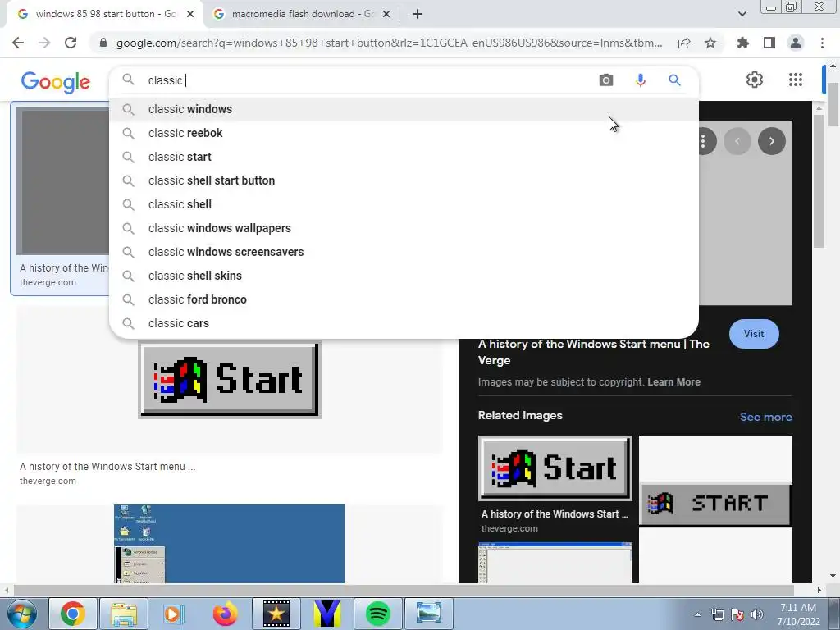Image resolution: width=840 pixels, height=630 pixels.
Task: Open Chrome three-dot menu
Action: click(822, 43)
